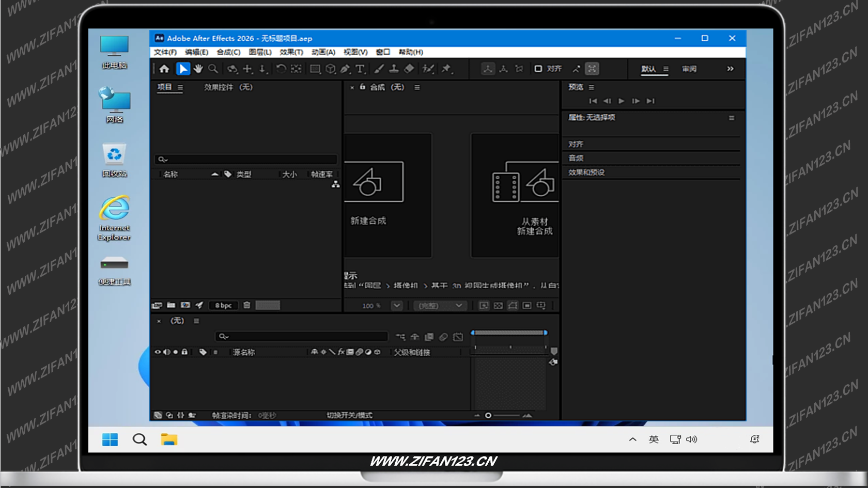868x488 pixels.
Task: Open the 效果(T) menu
Action: [x=291, y=52]
